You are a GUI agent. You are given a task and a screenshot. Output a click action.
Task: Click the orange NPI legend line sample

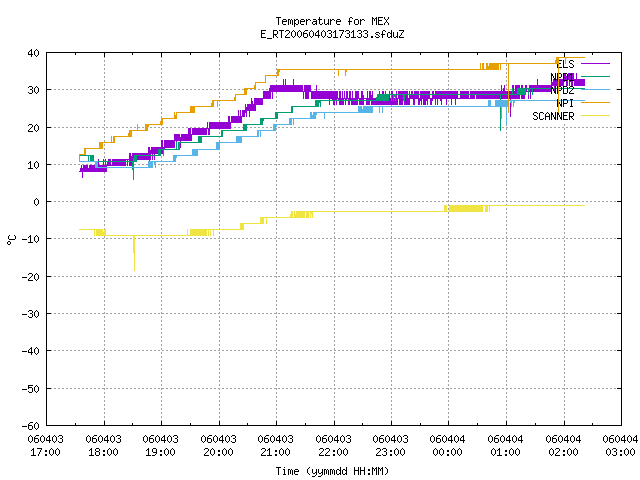tap(595, 102)
